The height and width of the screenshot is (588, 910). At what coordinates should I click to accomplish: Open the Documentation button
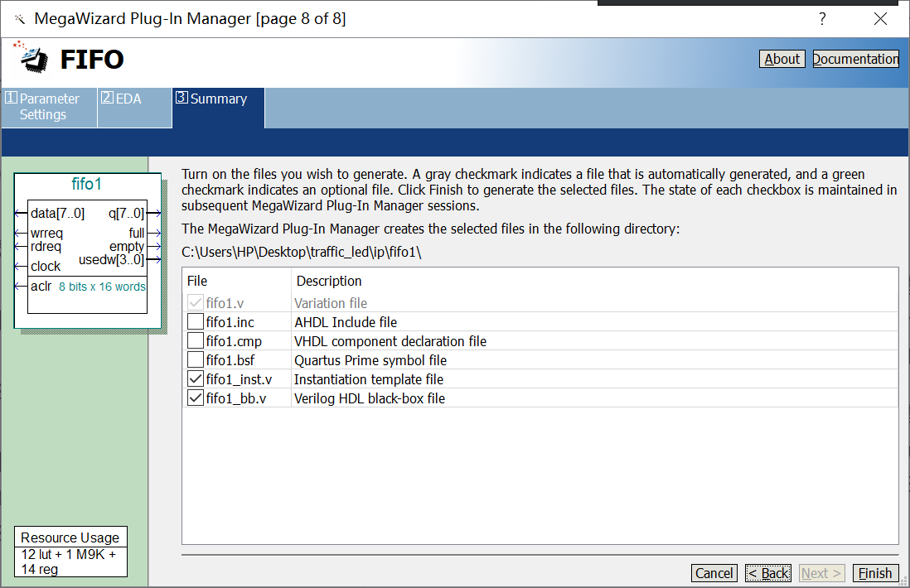855,59
